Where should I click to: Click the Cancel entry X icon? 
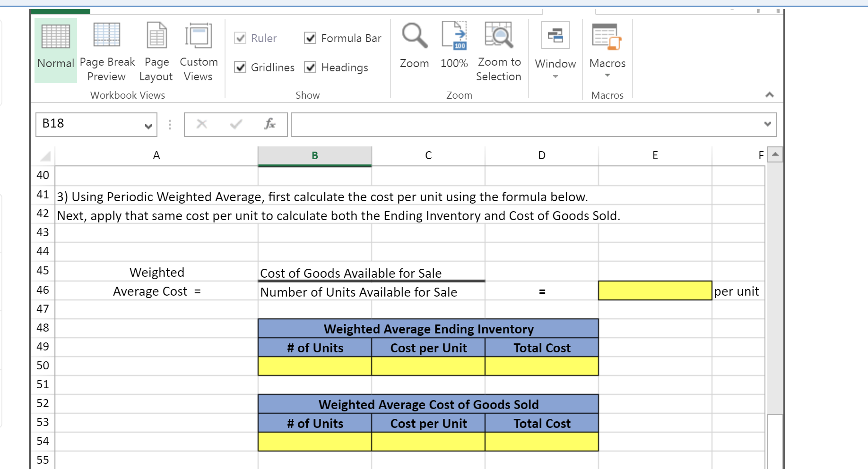pyautogui.click(x=202, y=124)
